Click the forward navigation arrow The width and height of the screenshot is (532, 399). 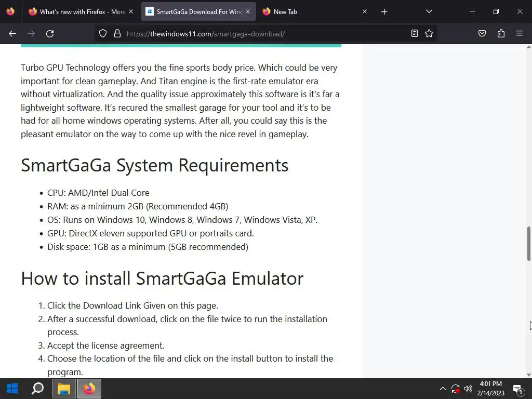(x=31, y=34)
